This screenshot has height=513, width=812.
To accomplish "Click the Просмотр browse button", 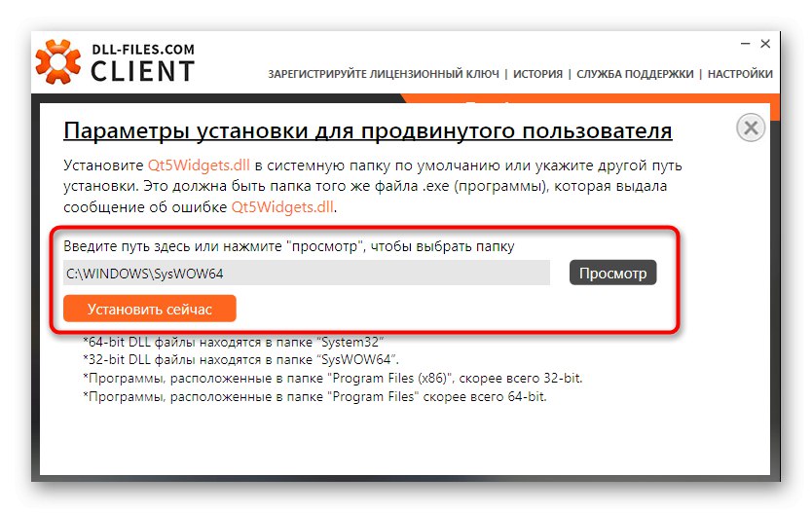I will [x=612, y=273].
